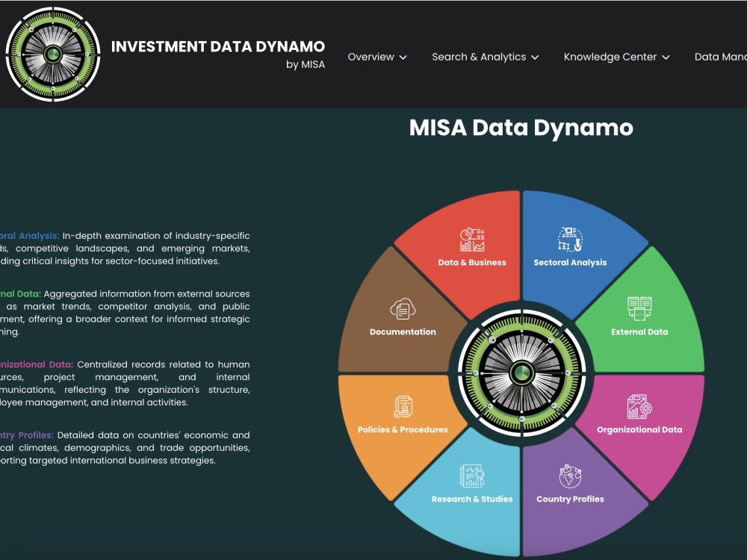Select the Data & Business segment label

tap(472, 262)
